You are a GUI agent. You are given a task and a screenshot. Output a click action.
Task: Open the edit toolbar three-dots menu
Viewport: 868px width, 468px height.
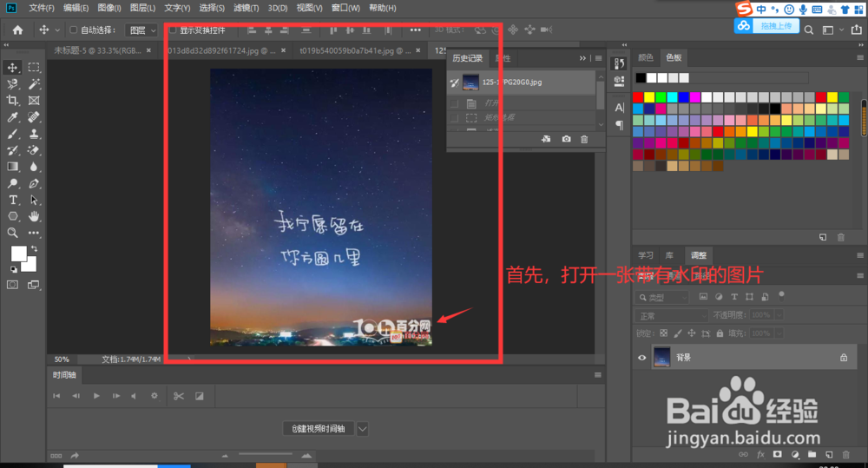34,234
